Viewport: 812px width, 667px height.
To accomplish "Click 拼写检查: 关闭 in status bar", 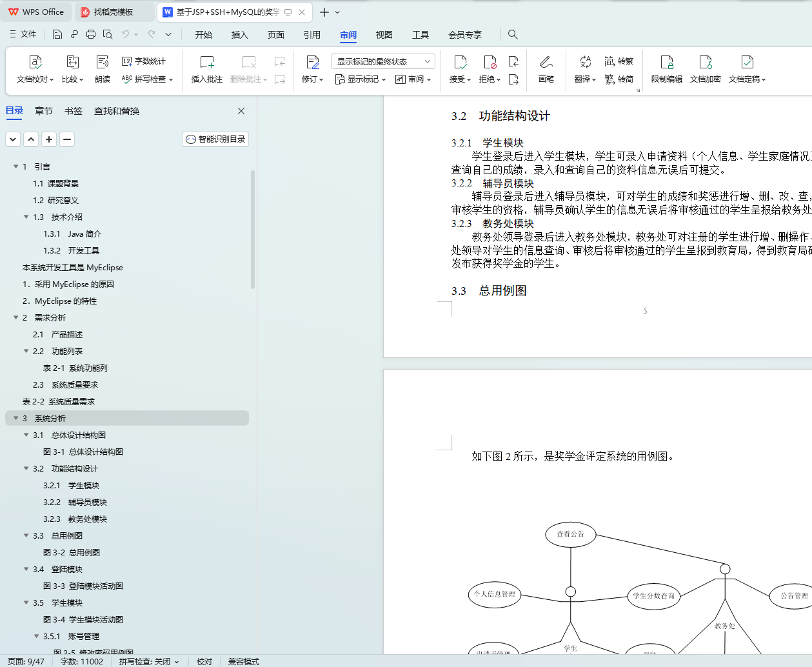I will 149,661.
